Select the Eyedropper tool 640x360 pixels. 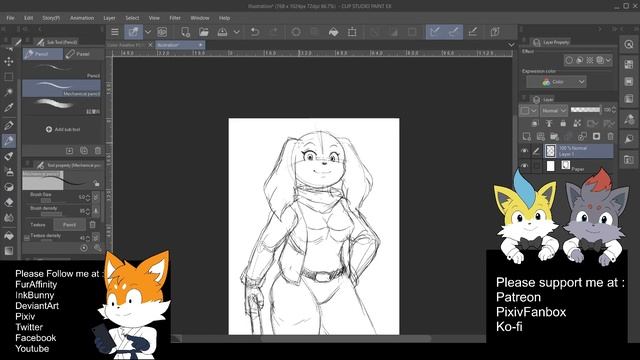coord(9,108)
